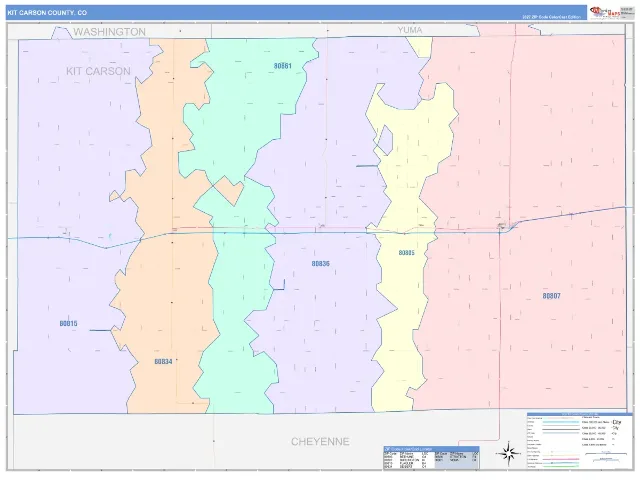Click the WASHINGTON county label
This screenshot has width=640, height=480.
[x=109, y=32]
